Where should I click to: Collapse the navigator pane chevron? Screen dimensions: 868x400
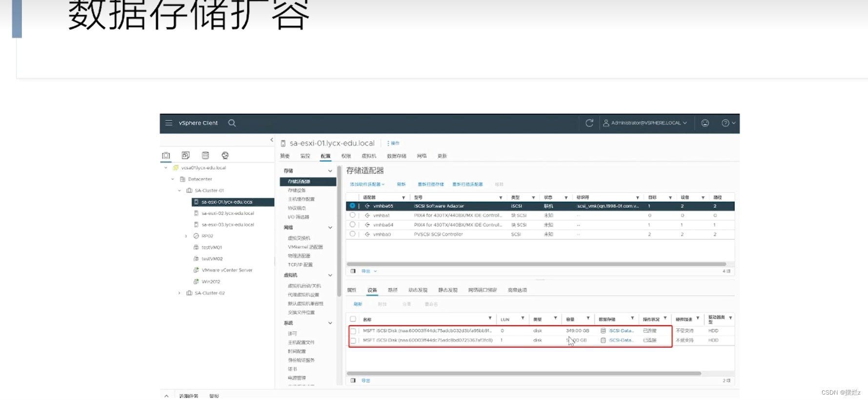272,140
